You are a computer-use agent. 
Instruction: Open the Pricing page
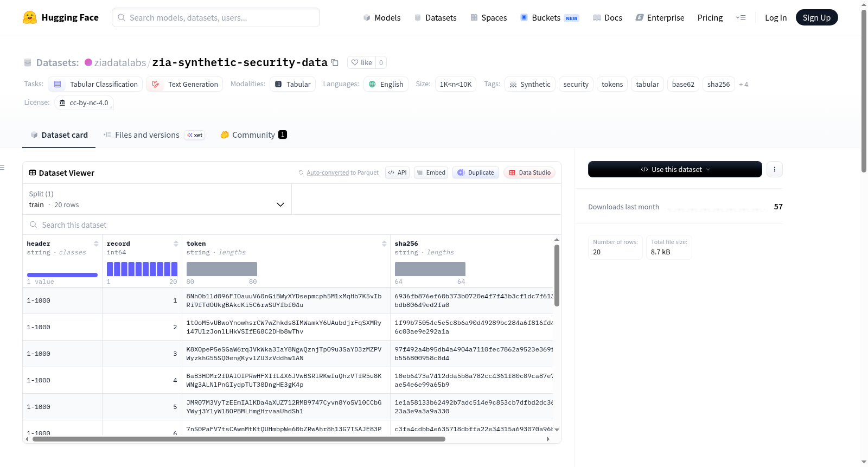pos(710,17)
